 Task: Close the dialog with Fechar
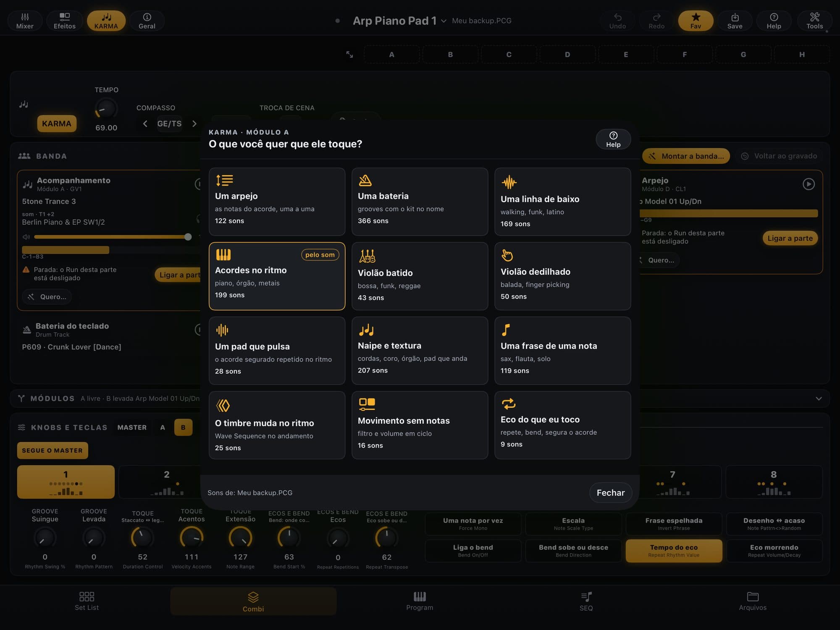point(611,493)
